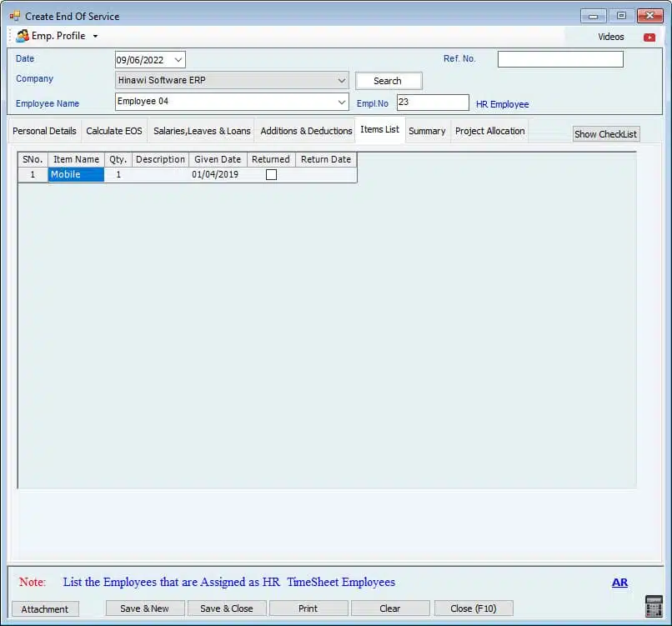This screenshot has width=672, height=626.
Task: Click the Emp. Profile user icon
Action: (23, 36)
